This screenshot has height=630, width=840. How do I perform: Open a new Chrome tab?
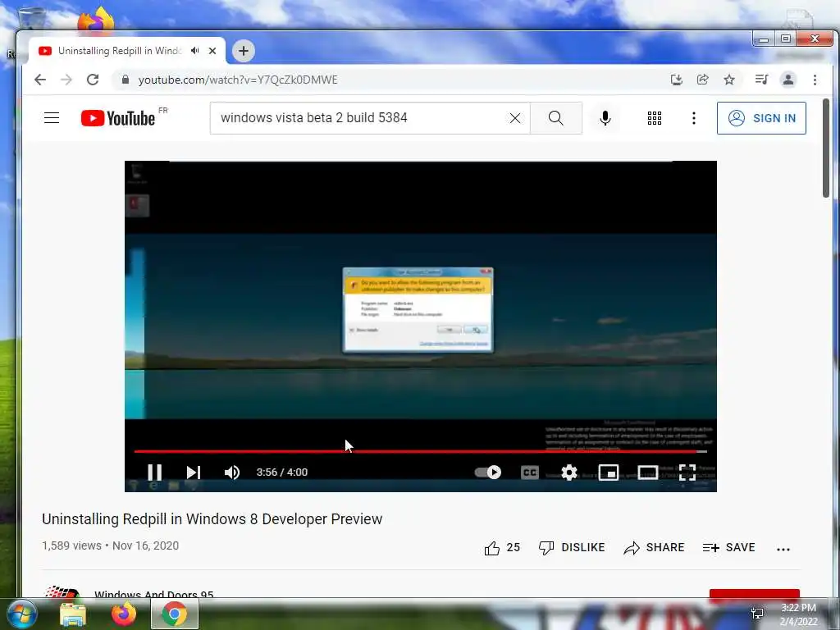[x=243, y=51]
